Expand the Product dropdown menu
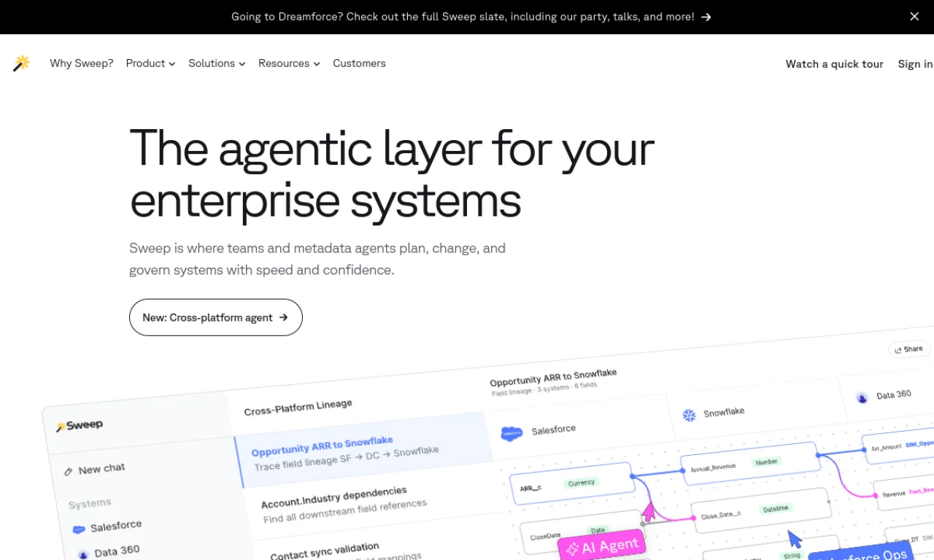934x560 pixels. click(150, 63)
